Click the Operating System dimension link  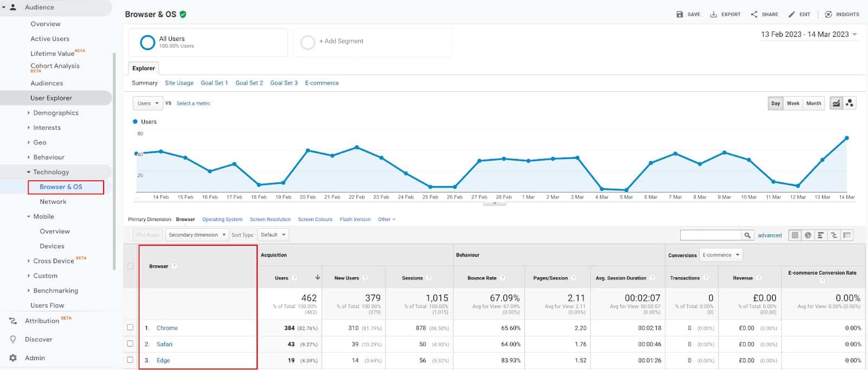[x=222, y=219]
